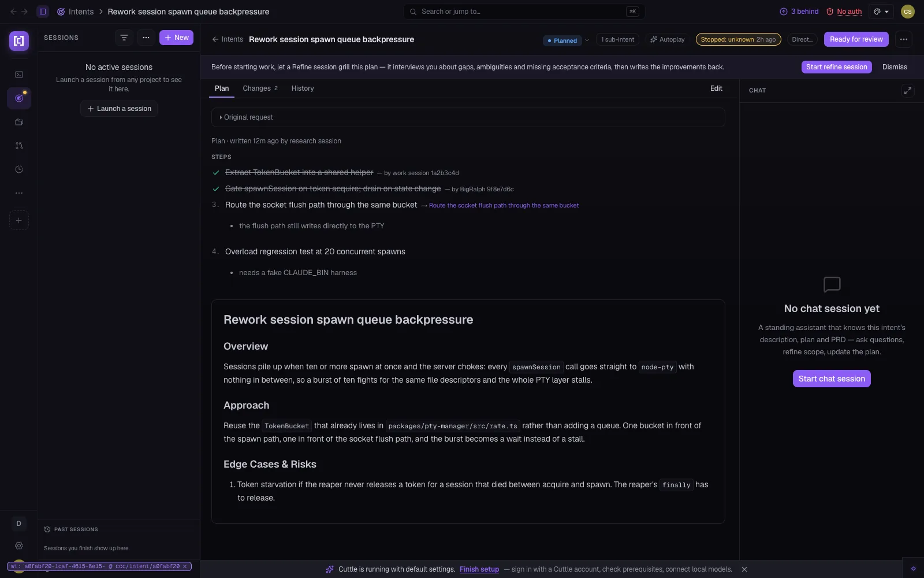Edit the plan
The image size is (924, 578).
tap(716, 88)
